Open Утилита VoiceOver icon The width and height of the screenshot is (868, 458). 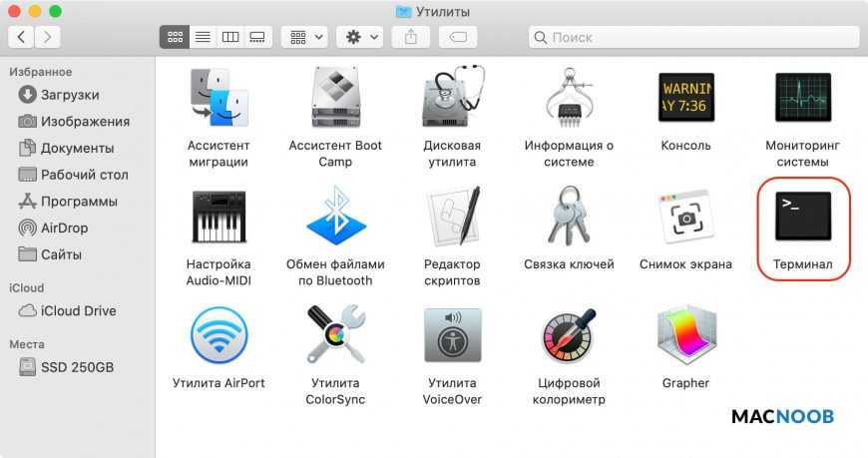point(453,335)
